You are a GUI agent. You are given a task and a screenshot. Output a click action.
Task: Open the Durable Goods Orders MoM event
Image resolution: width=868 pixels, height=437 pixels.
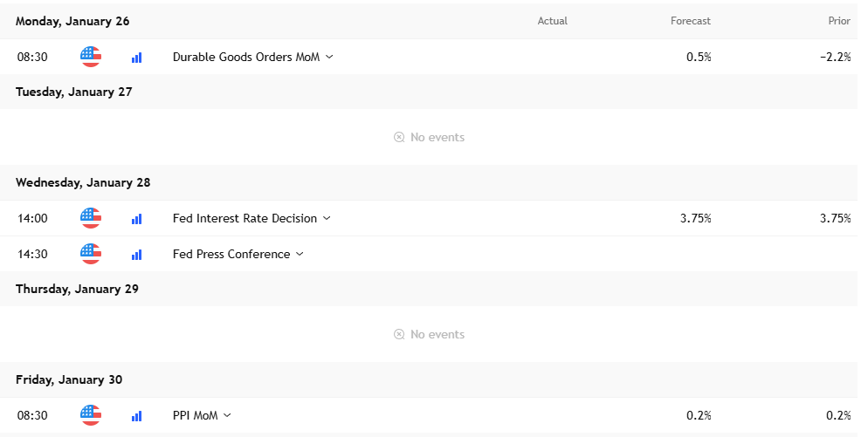click(245, 57)
